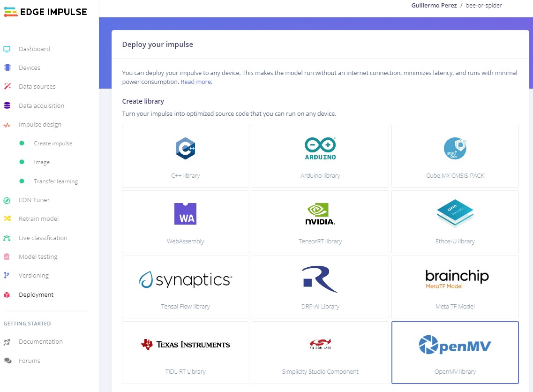Open the Versioning page
The height and width of the screenshot is (392, 533).
pos(34,275)
